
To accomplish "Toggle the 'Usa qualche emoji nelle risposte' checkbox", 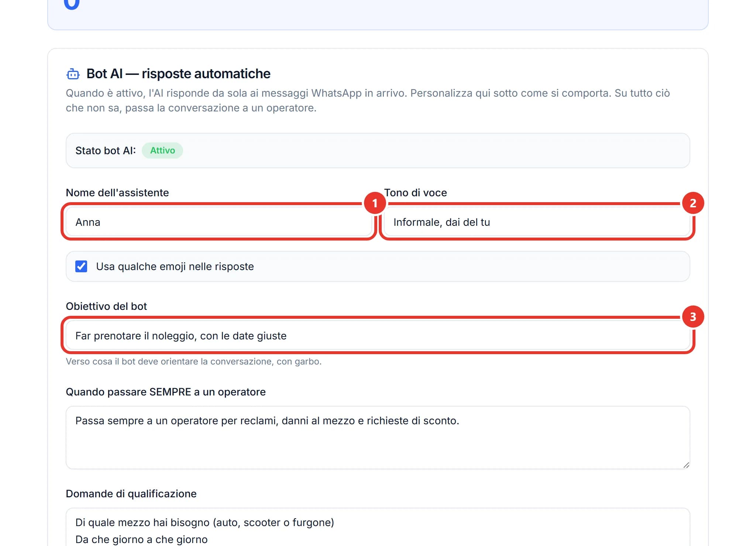I will (81, 266).
